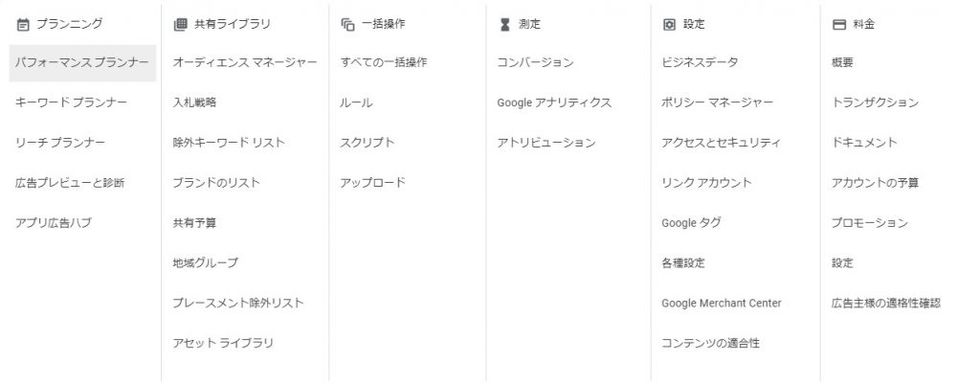980x384 pixels.
Task: Open コンバージョン measurement page
Action: tap(535, 62)
